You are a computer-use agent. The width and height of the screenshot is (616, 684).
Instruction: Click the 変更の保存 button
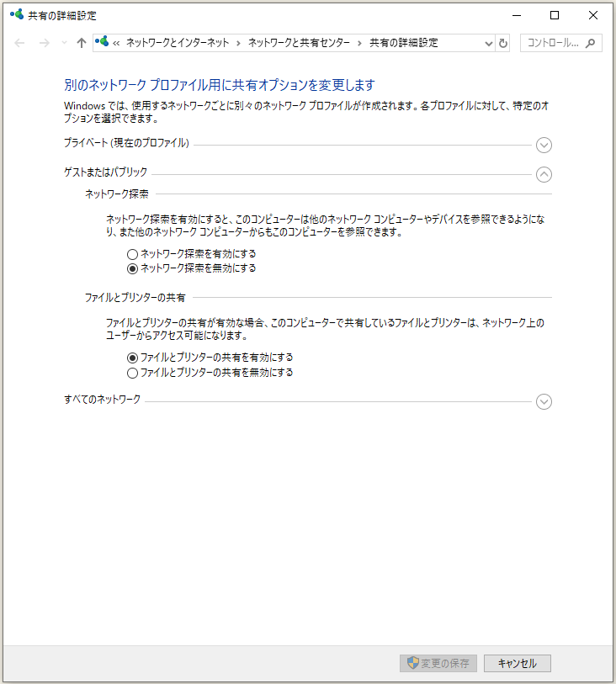point(438,663)
